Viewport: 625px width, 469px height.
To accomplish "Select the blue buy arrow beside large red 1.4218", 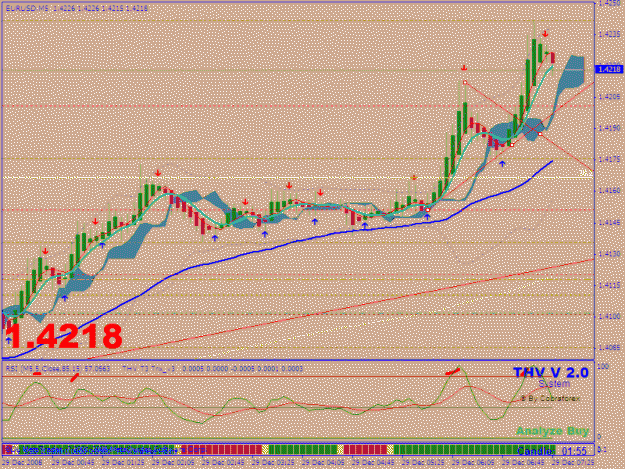I will (x=8, y=341).
